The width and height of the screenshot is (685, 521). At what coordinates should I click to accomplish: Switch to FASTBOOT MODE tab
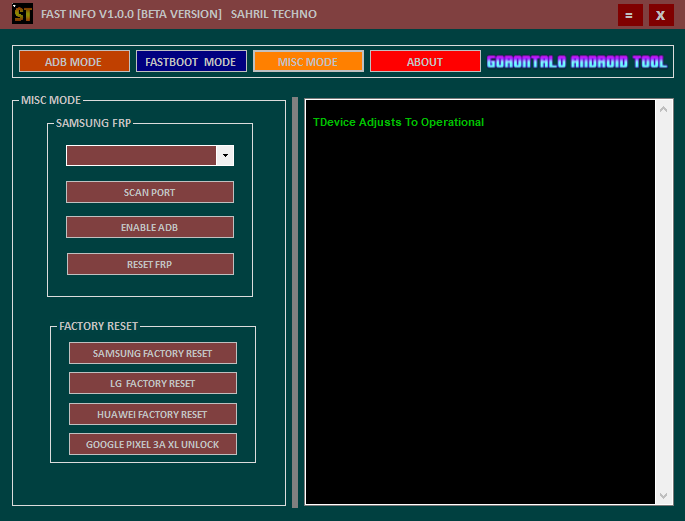[191, 61]
